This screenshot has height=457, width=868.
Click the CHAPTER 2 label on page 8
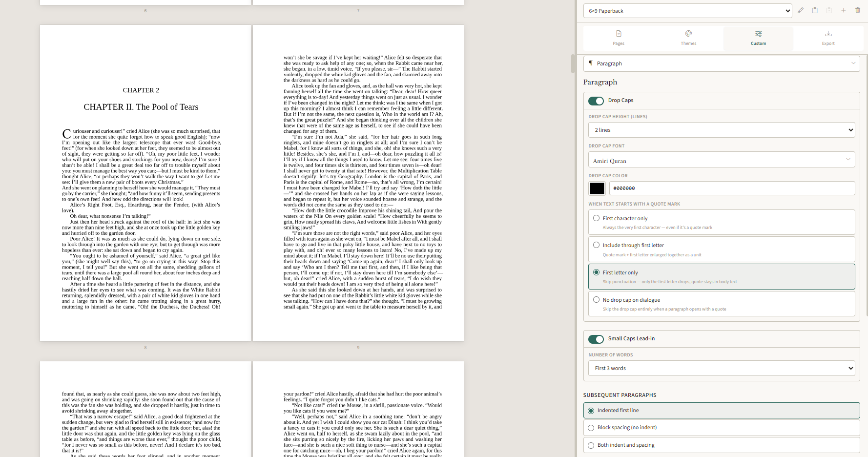click(141, 90)
